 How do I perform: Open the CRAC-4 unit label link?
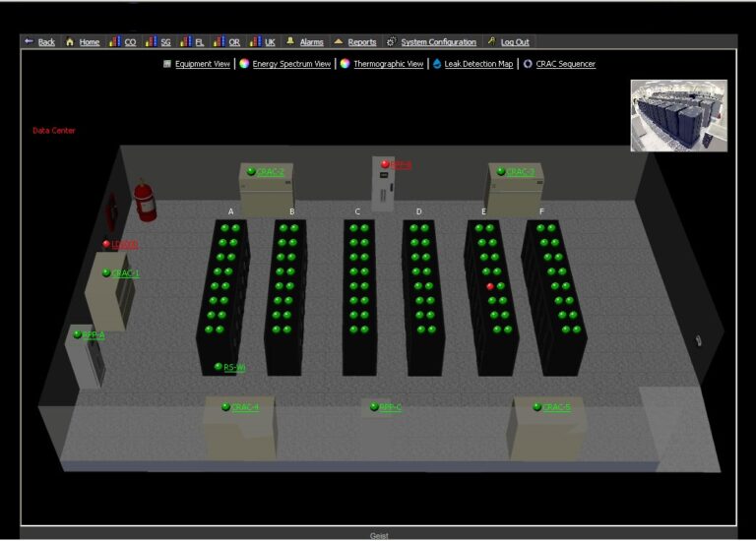pyautogui.click(x=245, y=407)
